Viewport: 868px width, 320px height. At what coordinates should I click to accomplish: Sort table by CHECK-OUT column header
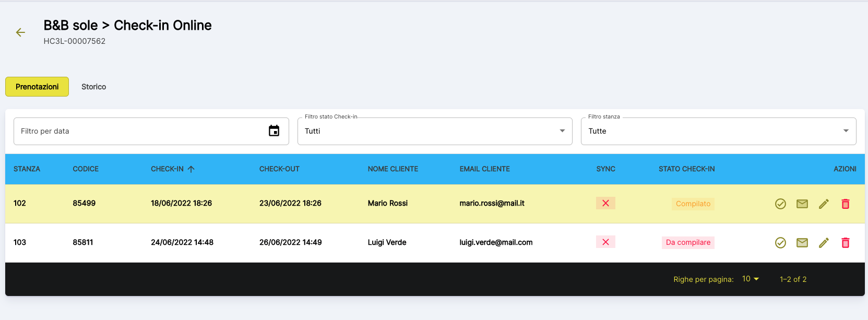(279, 169)
